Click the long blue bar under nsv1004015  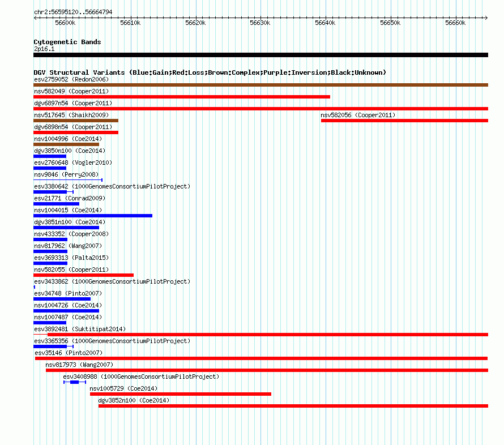[93, 216]
